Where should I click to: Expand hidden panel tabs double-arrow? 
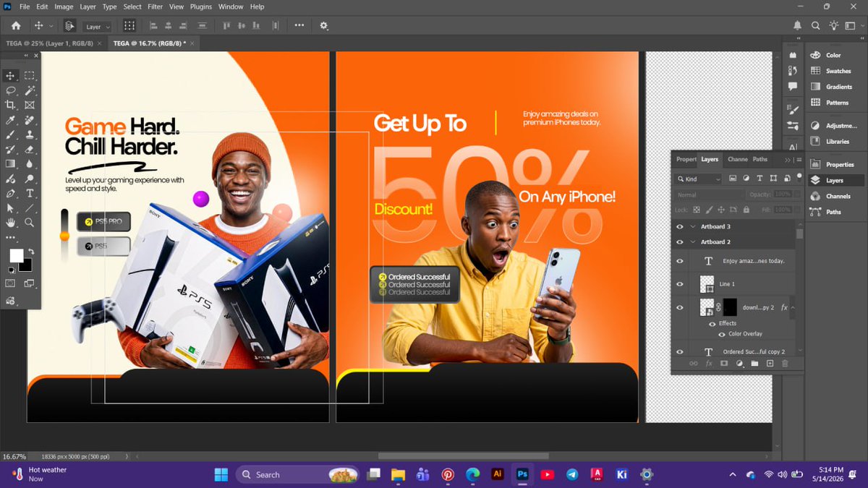click(x=788, y=159)
